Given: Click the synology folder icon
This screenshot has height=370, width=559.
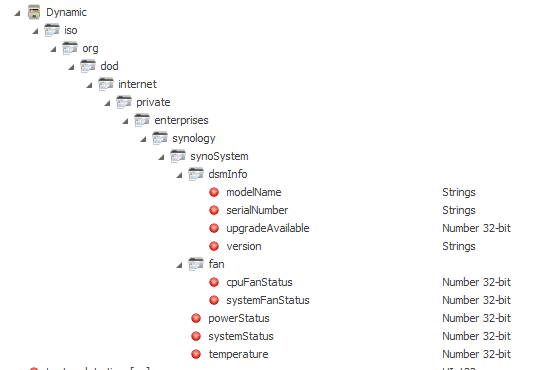Looking at the screenshot, I should (160, 138).
